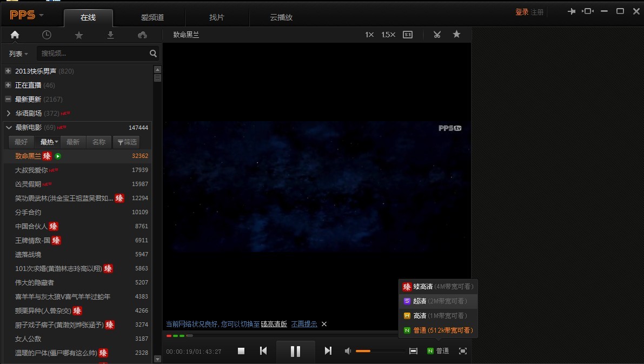Switch to the 爱频道 tab
Screen dimensions: 644x364
click(x=152, y=17)
